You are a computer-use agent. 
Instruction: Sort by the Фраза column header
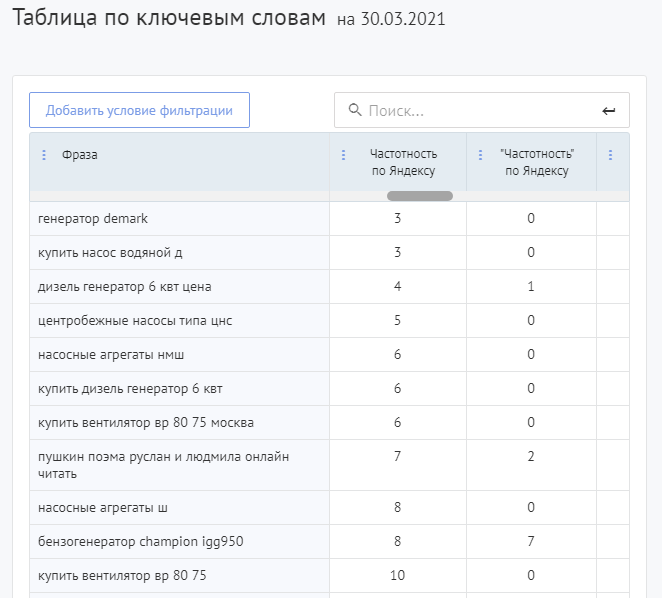point(80,155)
